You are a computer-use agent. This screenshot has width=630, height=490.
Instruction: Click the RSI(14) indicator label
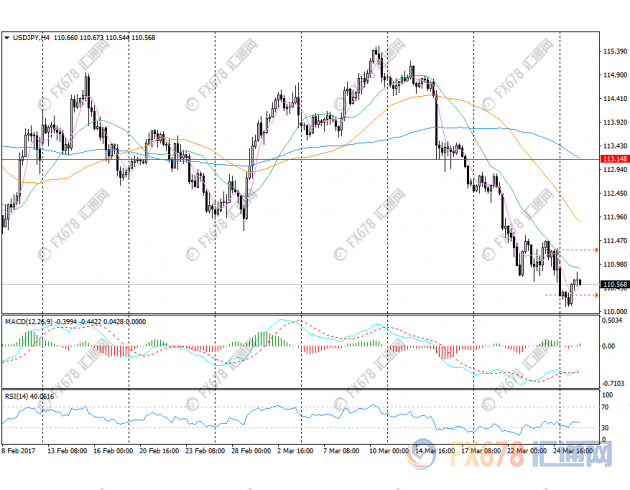coord(17,395)
